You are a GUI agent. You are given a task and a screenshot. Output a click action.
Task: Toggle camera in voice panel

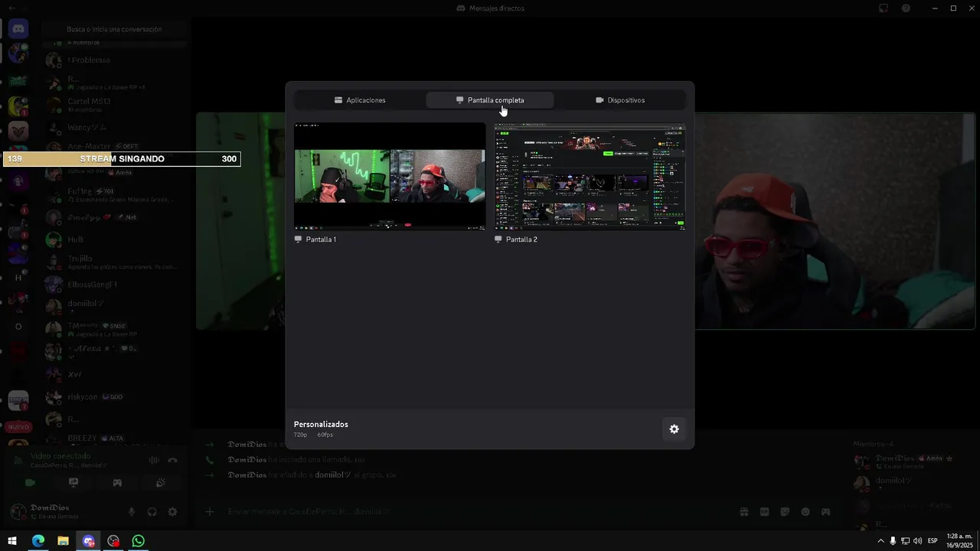pyautogui.click(x=30, y=483)
